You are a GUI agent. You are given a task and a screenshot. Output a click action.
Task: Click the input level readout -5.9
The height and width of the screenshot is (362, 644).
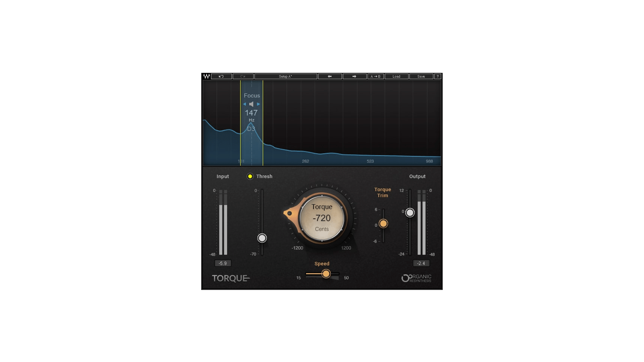click(223, 263)
